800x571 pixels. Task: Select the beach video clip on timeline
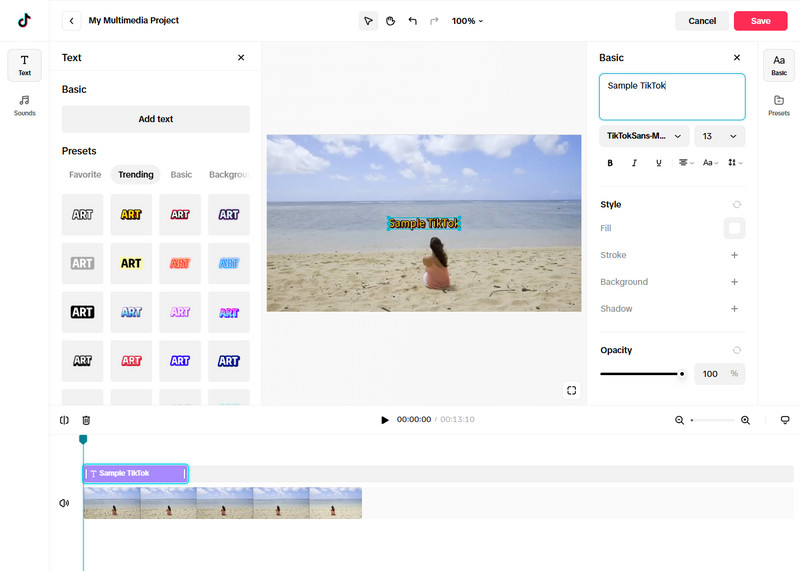coord(222,503)
